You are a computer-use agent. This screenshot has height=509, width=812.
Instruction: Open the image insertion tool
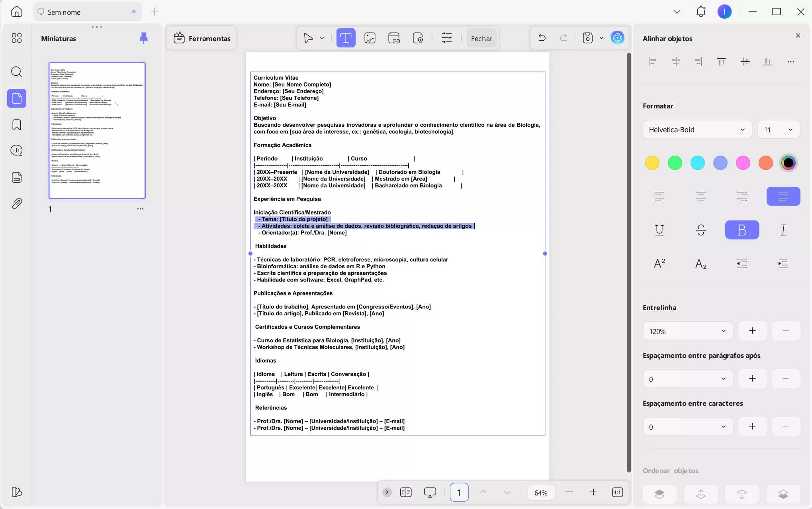point(370,38)
